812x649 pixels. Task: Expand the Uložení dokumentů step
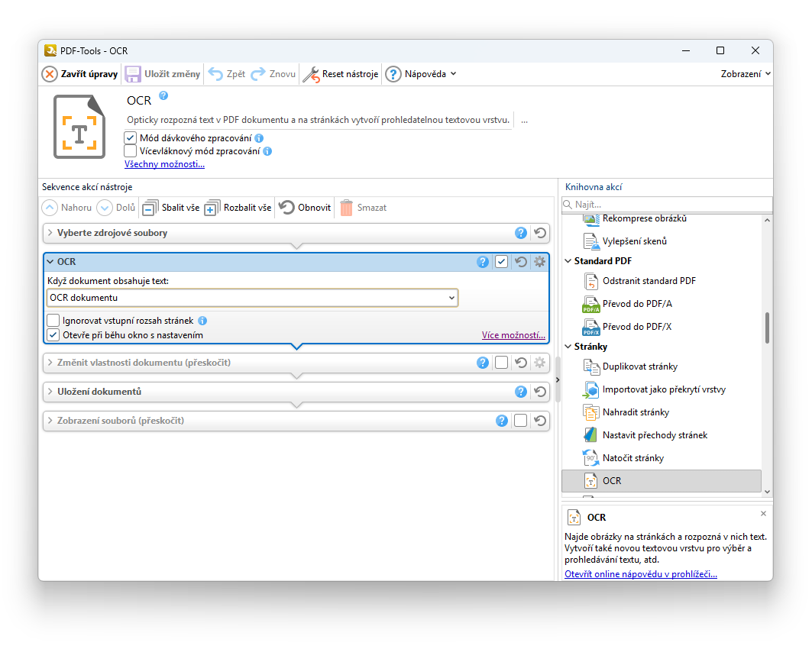pyautogui.click(x=50, y=392)
